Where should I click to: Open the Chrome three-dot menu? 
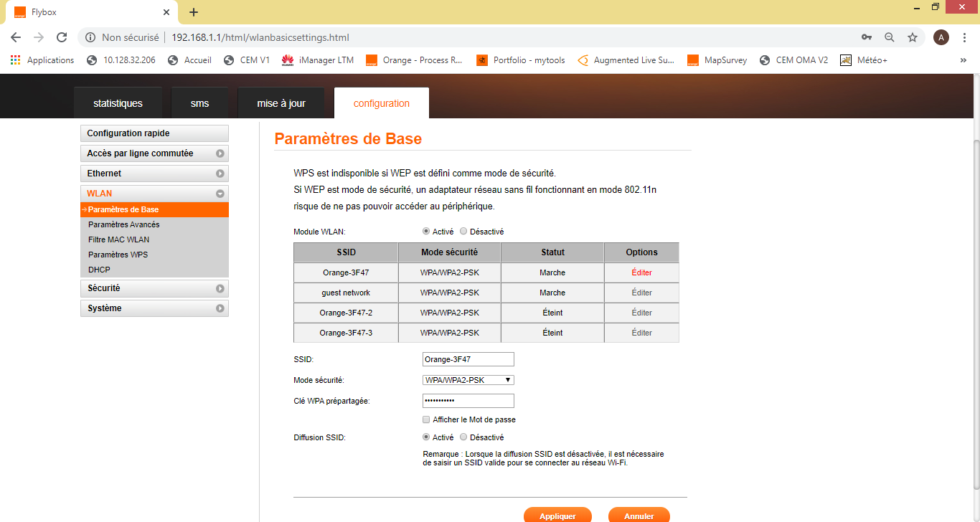coord(964,37)
